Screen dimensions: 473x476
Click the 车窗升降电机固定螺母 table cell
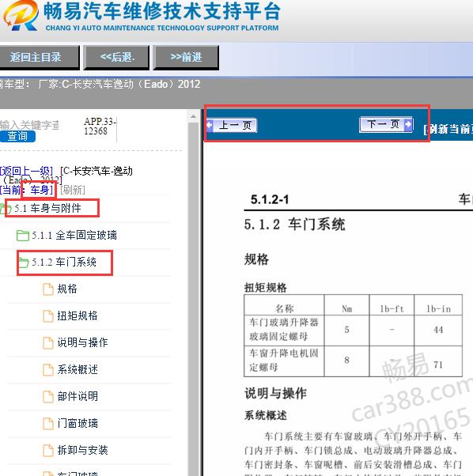point(284,361)
